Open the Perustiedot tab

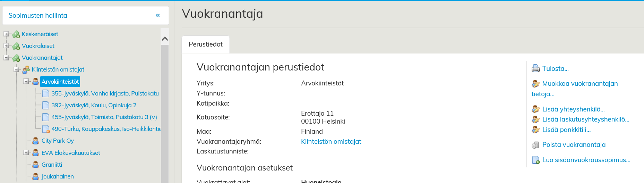206,44
